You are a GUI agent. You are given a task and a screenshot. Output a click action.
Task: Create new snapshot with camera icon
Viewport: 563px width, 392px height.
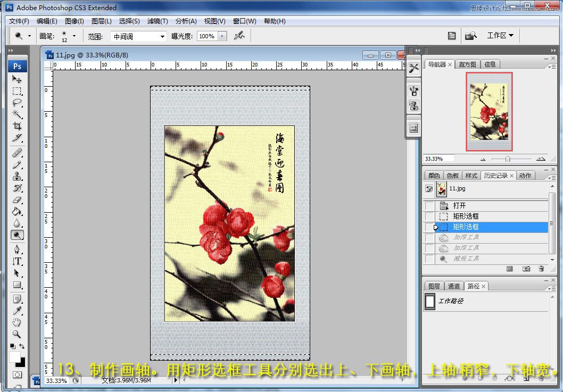[x=526, y=269]
